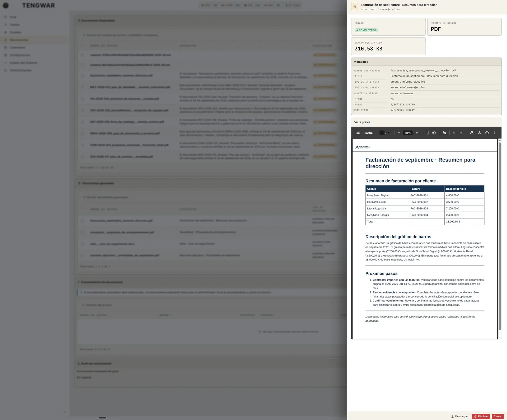The height and width of the screenshot is (420, 507).
Task: Click the COMPLETADO status badge
Action: tap(366, 30)
